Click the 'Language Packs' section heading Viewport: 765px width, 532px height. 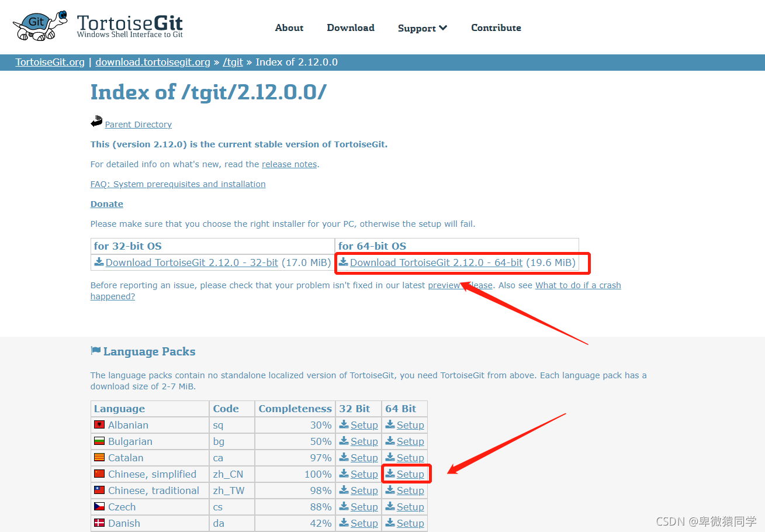(x=149, y=351)
